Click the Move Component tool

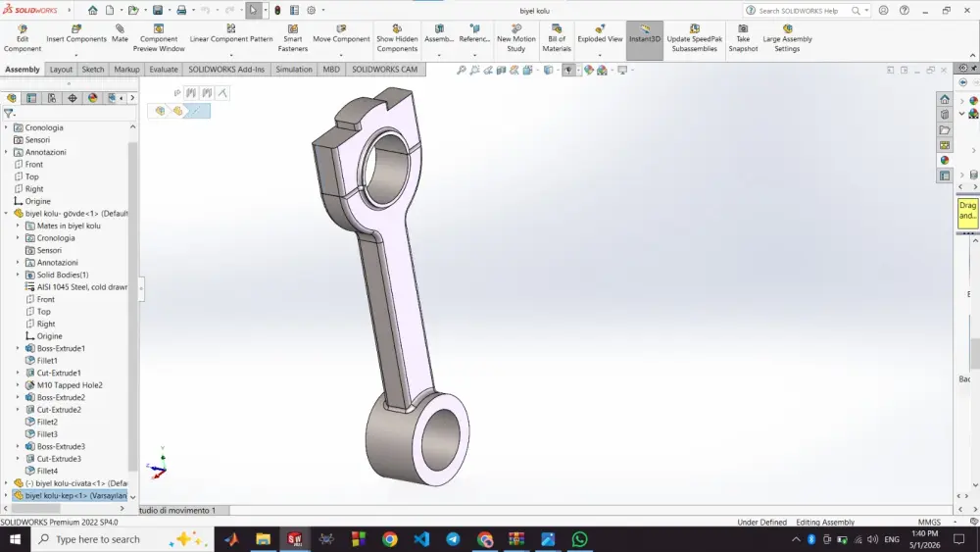341,33
